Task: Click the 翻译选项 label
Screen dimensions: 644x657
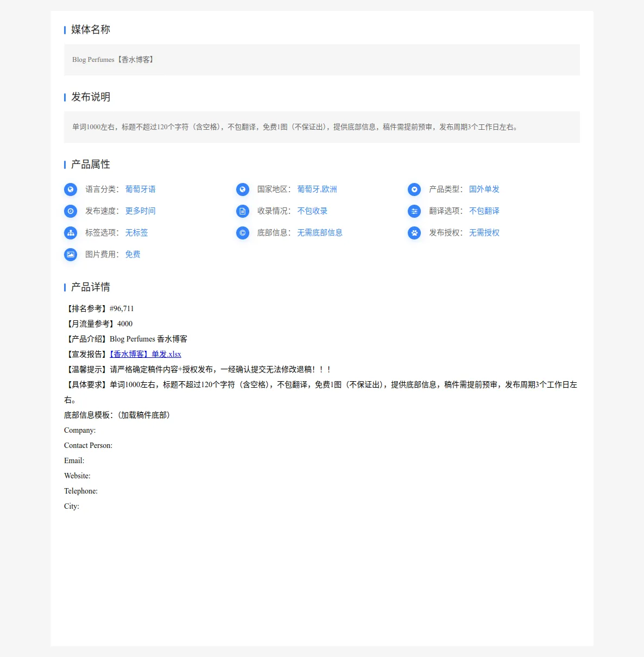Action: [446, 211]
